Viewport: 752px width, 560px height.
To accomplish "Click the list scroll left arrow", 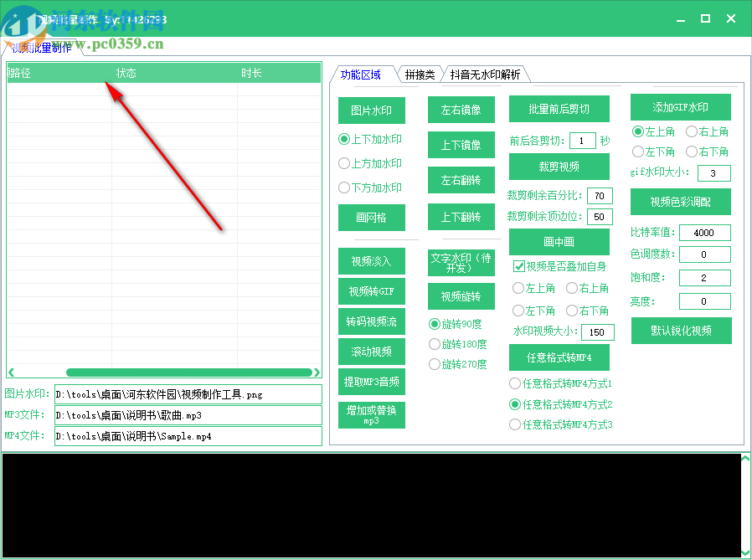I will point(11,372).
